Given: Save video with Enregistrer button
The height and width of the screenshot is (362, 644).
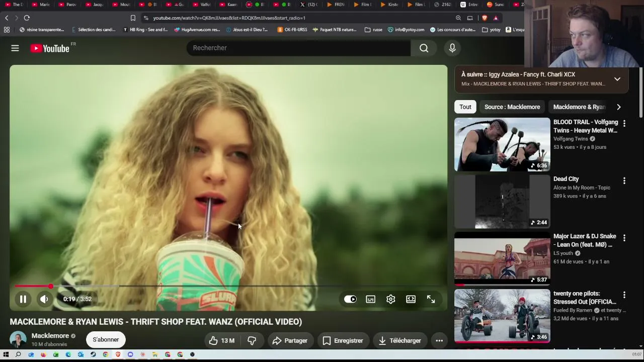Looking at the screenshot, I should click(x=343, y=341).
